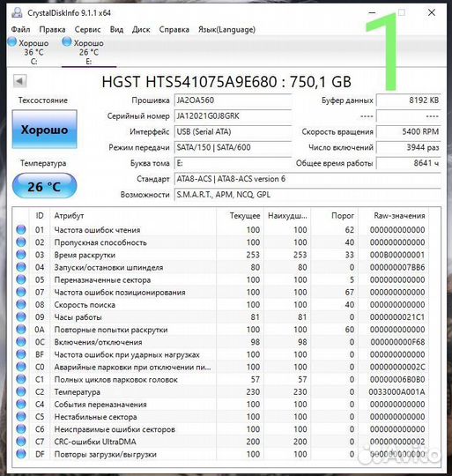Select row Нестабильные сектора
This screenshot has width=452, height=476.
click(x=221, y=416)
